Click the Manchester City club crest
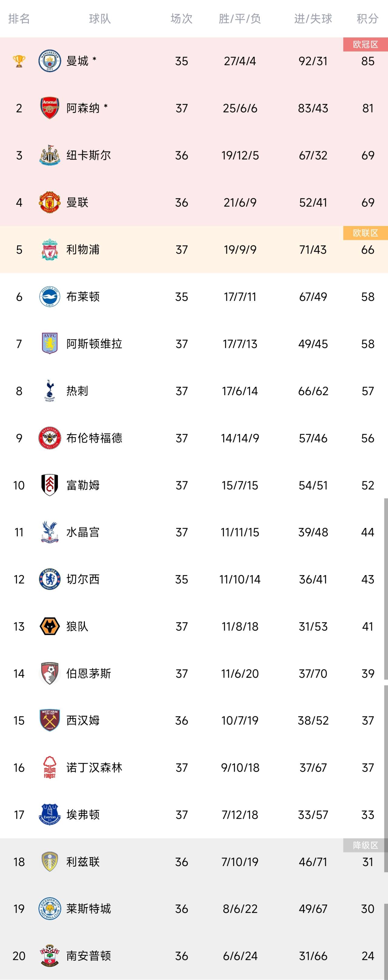388x980 pixels. click(49, 61)
